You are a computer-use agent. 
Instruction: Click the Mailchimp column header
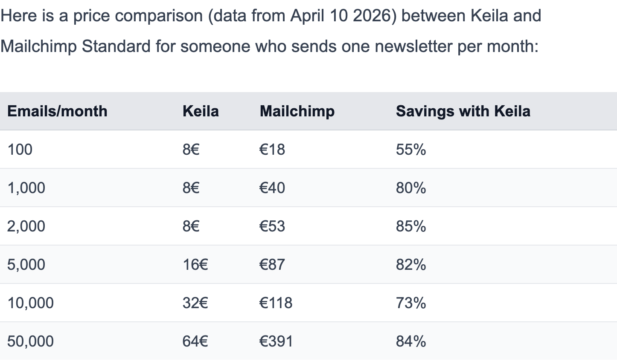(x=297, y=111)
